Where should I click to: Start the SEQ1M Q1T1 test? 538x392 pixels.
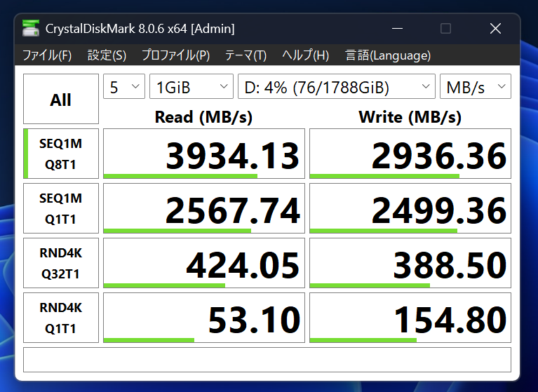tap(61, 208)
